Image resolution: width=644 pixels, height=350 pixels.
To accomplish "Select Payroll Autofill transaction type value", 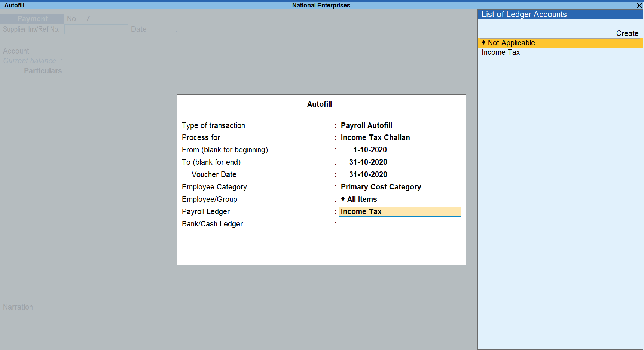I will click(x=366, y=125).
